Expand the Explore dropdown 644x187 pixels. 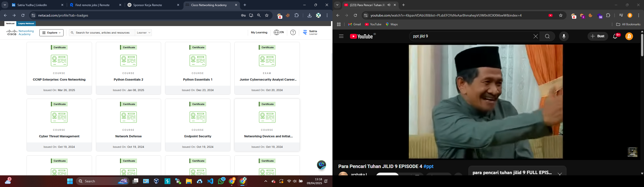click(52, 33)
